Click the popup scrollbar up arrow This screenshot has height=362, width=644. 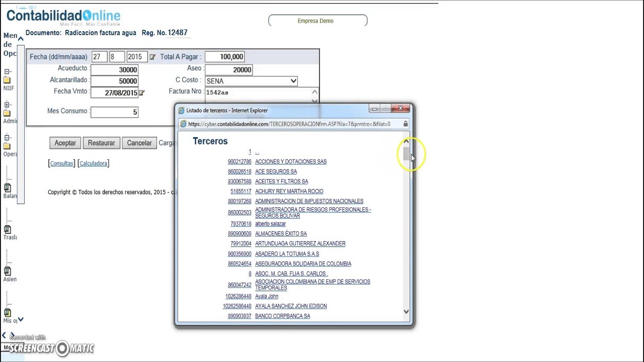pyautogui.click(x=406, y=142)
